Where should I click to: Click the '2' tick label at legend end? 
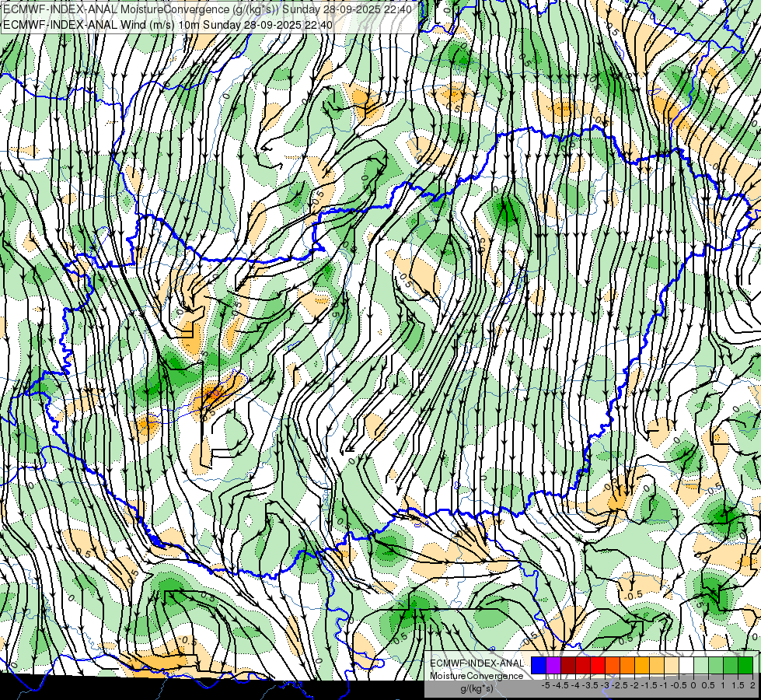(x=752, y=685)
